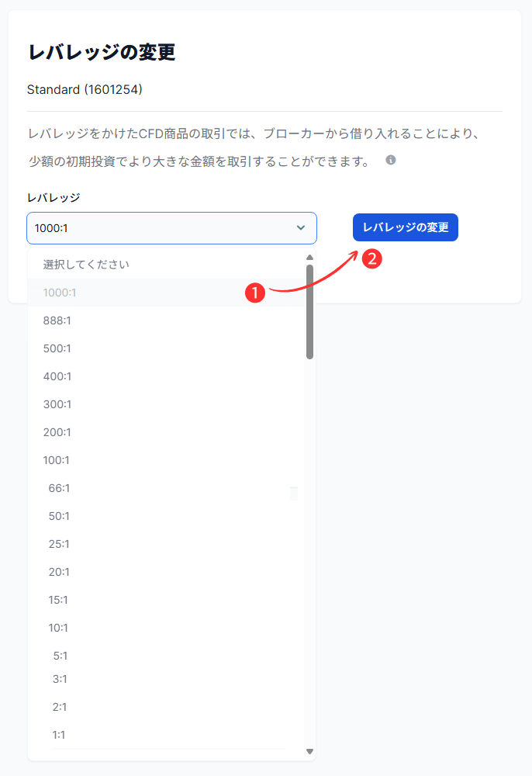Screen dimensions: 532x776
Task: Select 25:1 leverage in the list
Action: pyautogui.click(x=59, y=544)
